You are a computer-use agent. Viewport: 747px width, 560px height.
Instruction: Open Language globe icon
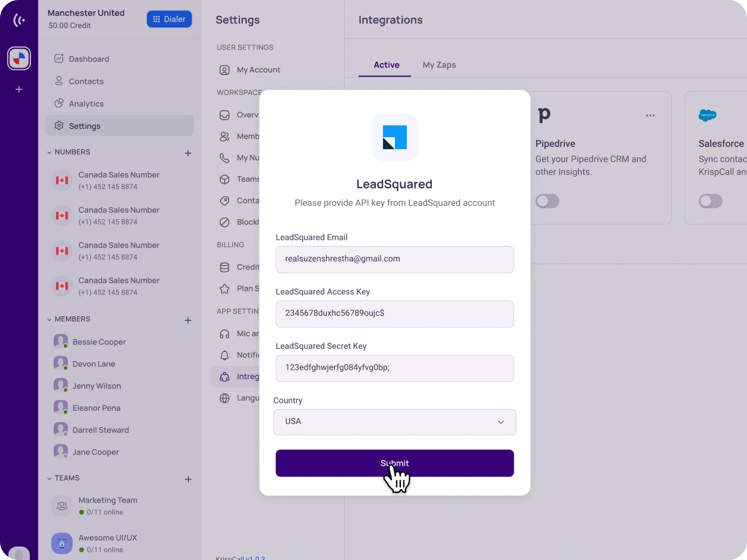pyautogui.click(x=225, y=398)
